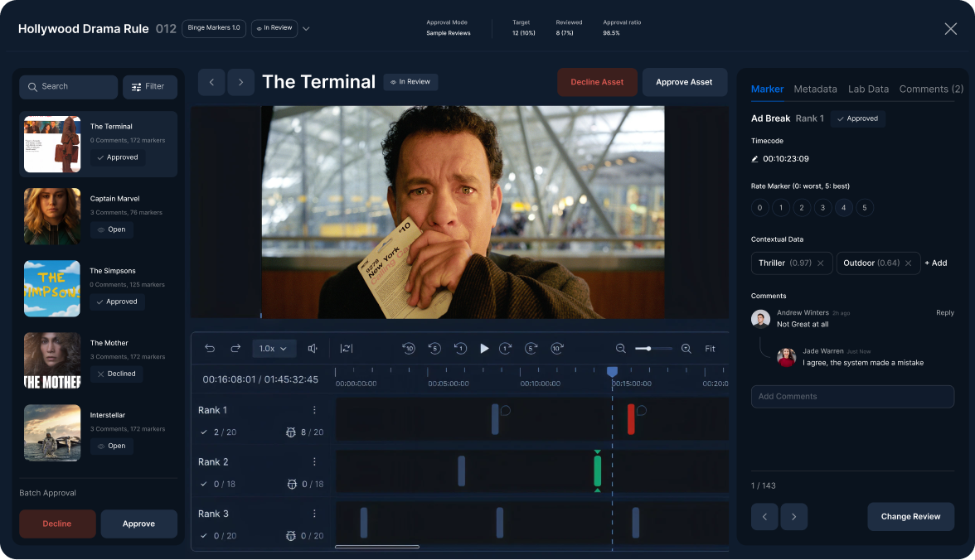Rewind 10 seconds

[x=409, y=349]
